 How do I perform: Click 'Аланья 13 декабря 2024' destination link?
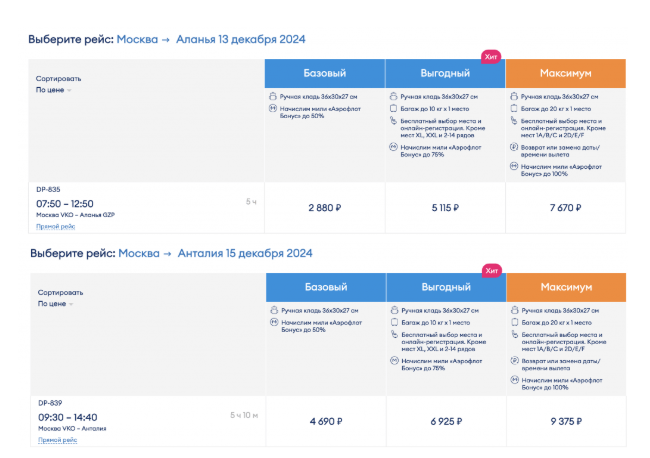(241, 39)
